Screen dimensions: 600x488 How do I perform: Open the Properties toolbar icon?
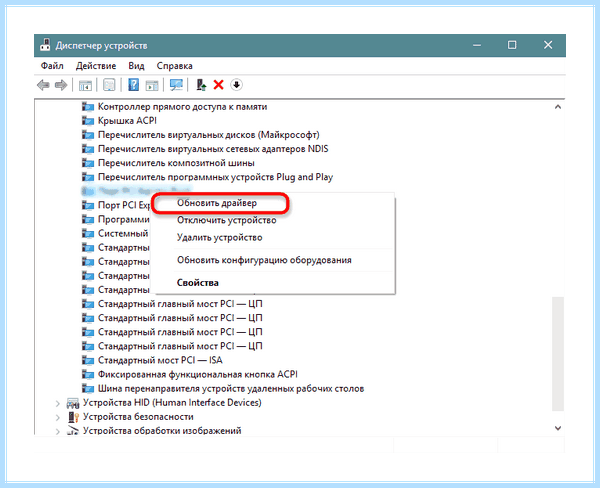(x=109, y=85)
